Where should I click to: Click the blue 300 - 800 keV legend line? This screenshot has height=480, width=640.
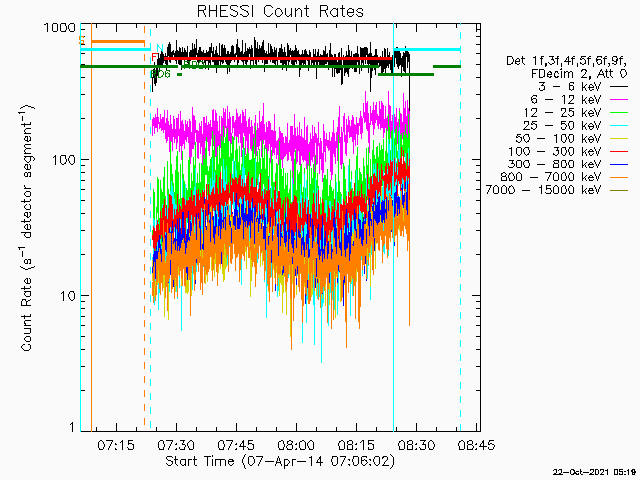click(619, 164)
